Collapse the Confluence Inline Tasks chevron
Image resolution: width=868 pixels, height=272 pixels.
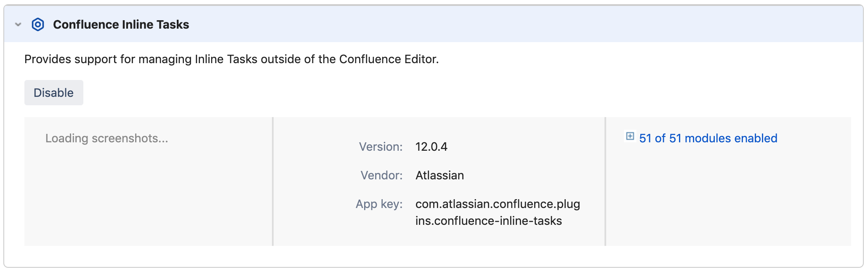[18, 24]
